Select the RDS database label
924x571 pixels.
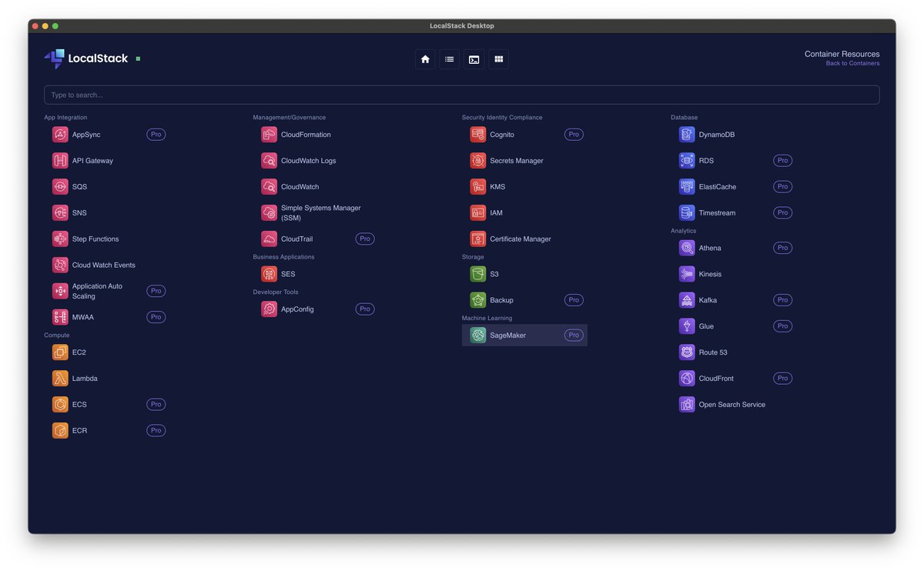(707, 161)
